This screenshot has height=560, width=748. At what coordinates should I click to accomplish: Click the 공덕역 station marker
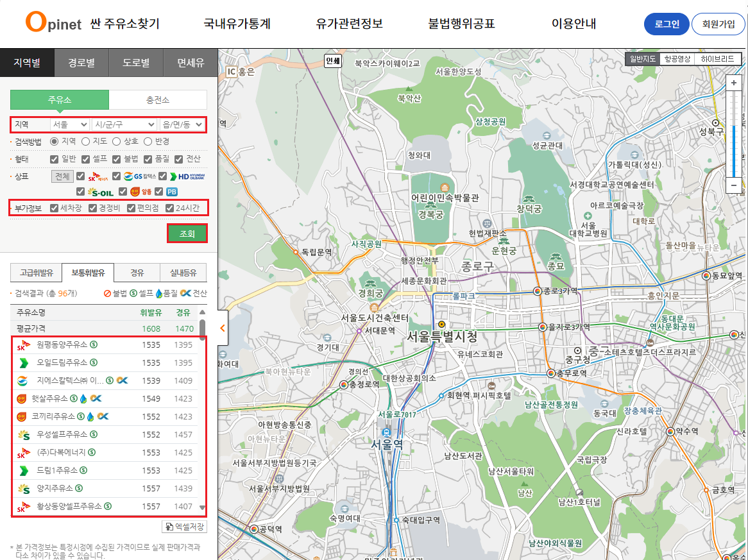[254, 529]
